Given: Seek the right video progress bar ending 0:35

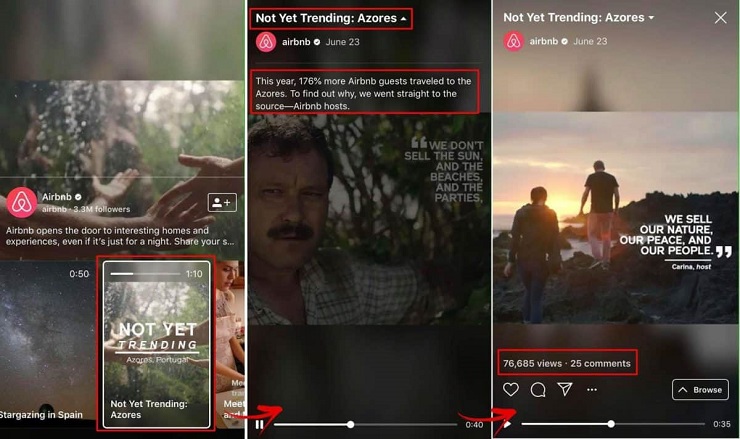Looking at the screenshot, I should point(613,424).
